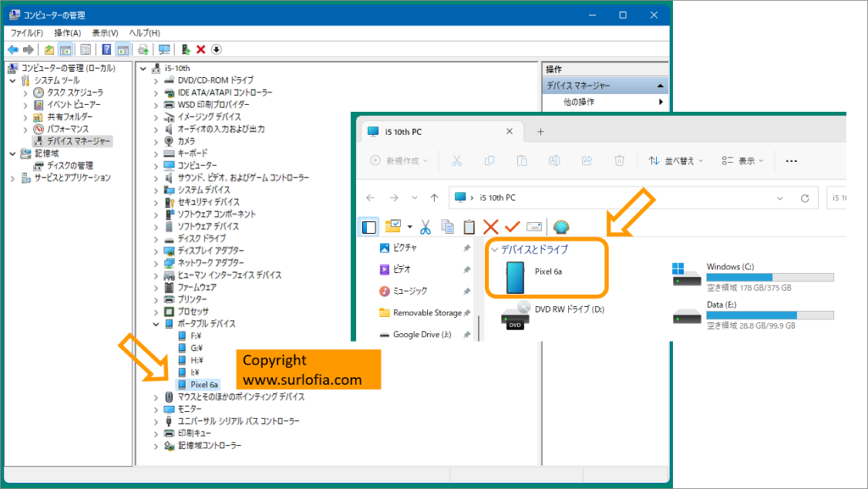Collapse the ポータブルデバイス tree node
The width and height of the screenshot is (868, 489).
point(157,323)
